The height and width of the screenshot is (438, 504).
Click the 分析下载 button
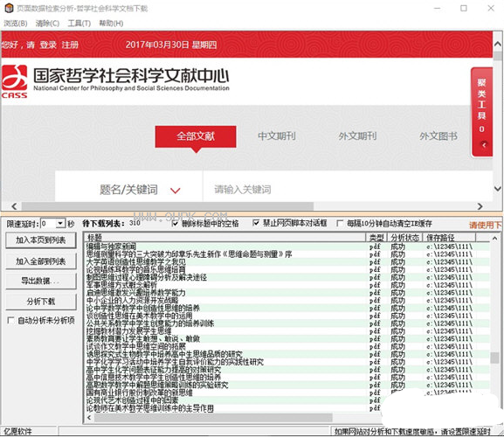click(x=41, y=302)
